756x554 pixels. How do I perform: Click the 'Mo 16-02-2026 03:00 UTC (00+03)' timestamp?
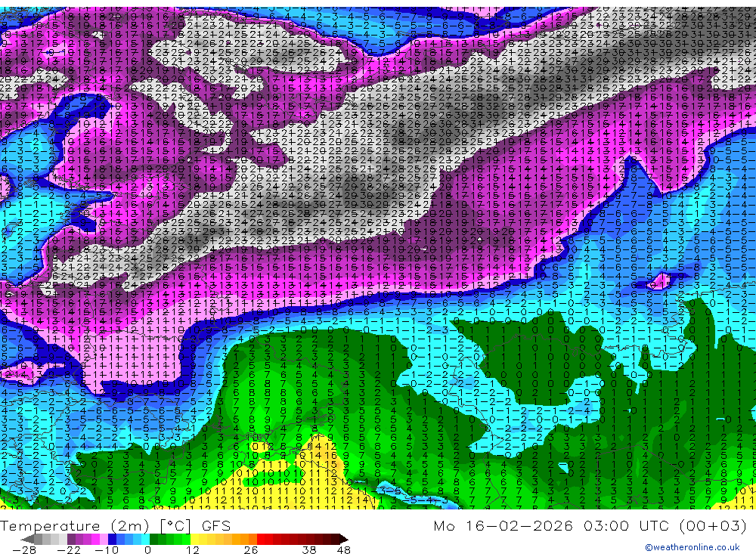pos(590,525)
